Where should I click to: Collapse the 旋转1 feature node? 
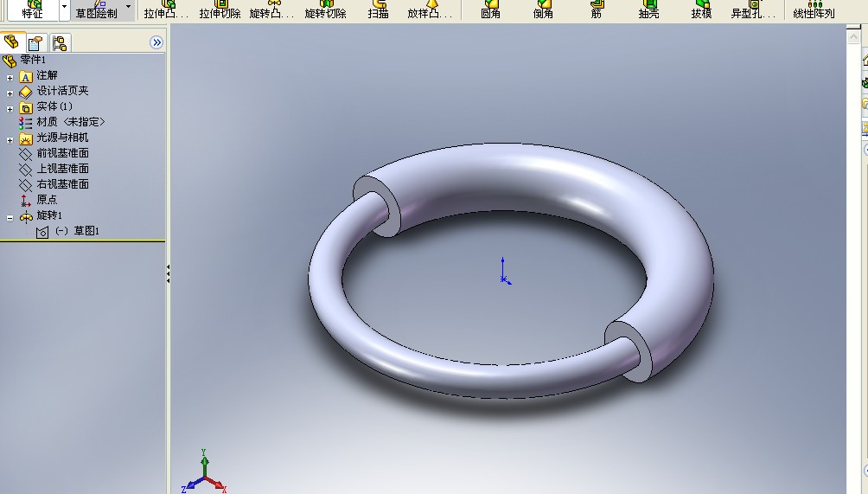[10, 218]
